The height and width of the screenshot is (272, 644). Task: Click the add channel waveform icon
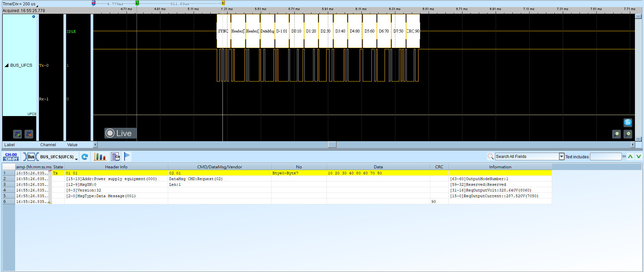(17, 134)
